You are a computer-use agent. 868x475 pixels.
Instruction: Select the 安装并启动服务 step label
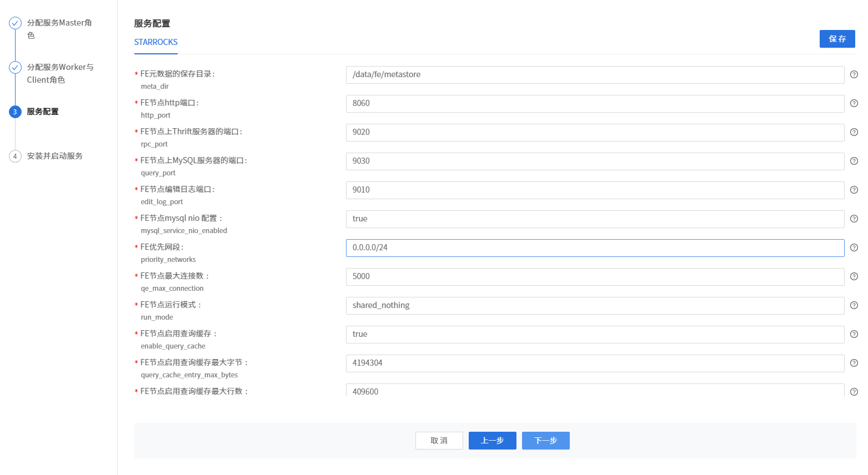pos(55,156)
